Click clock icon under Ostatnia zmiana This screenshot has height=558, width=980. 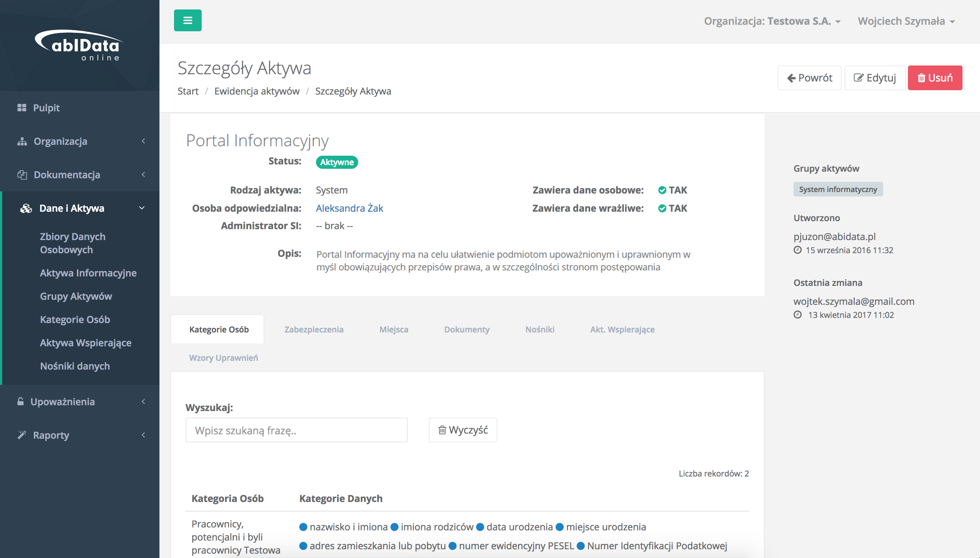pyautogui.click(x=798, y=315)
